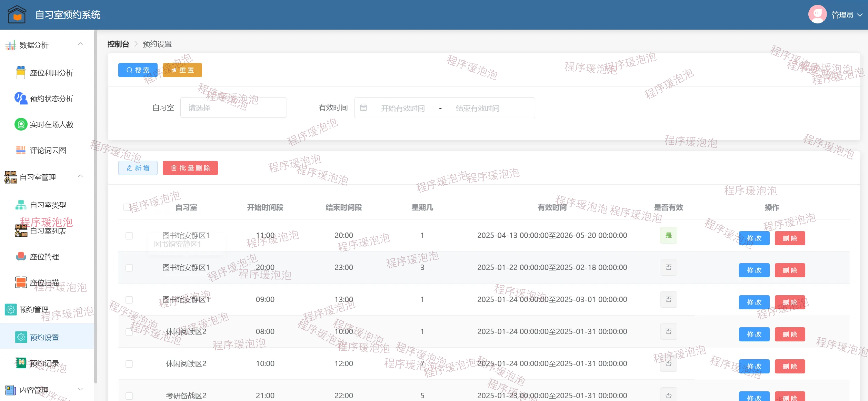Select the checkbox for 休闲阅读区2 10:00 row

pyautogui.click(x=129, y=364)
